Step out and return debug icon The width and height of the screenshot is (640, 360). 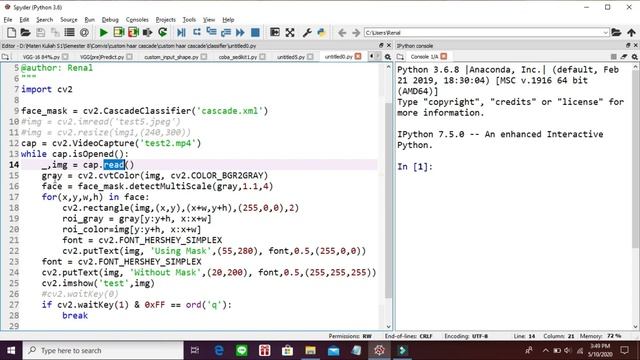click(225, 32)
